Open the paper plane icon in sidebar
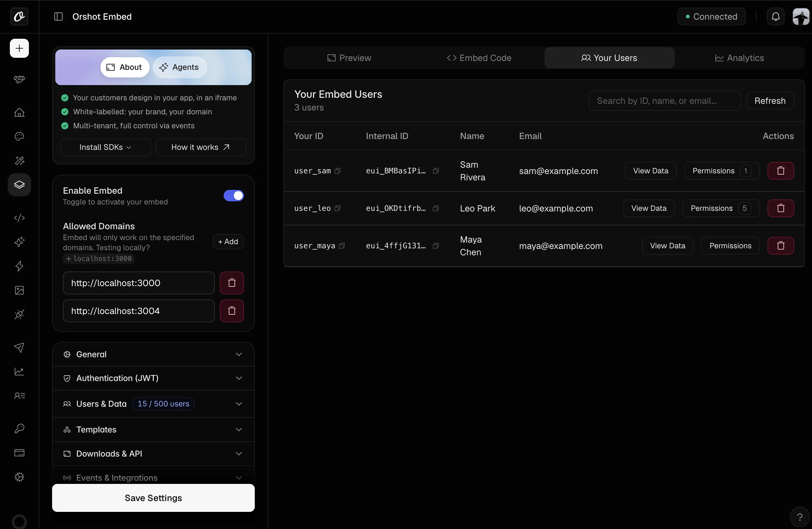 (19, 347)
